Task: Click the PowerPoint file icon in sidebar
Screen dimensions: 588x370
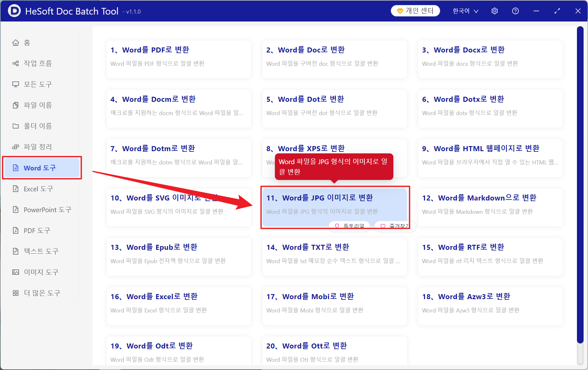Action: [x=15, y=210]
